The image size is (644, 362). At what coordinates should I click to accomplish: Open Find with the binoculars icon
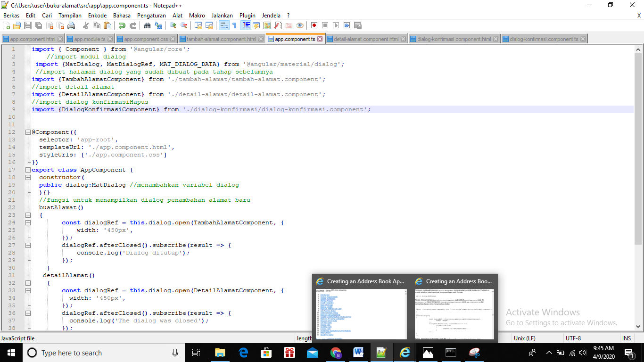pos(147,25)
